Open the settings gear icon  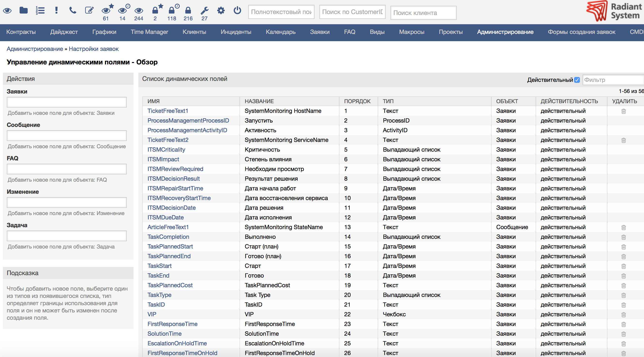(x=221, y=10)
